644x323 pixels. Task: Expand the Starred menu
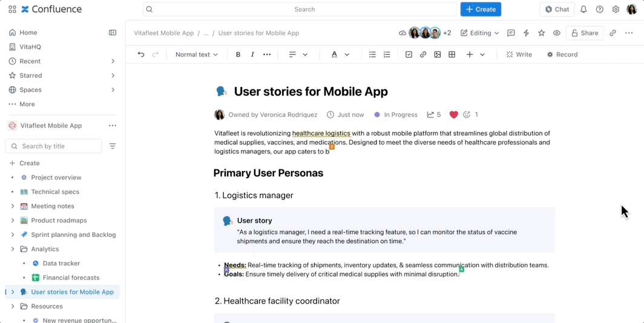point(113,76)
